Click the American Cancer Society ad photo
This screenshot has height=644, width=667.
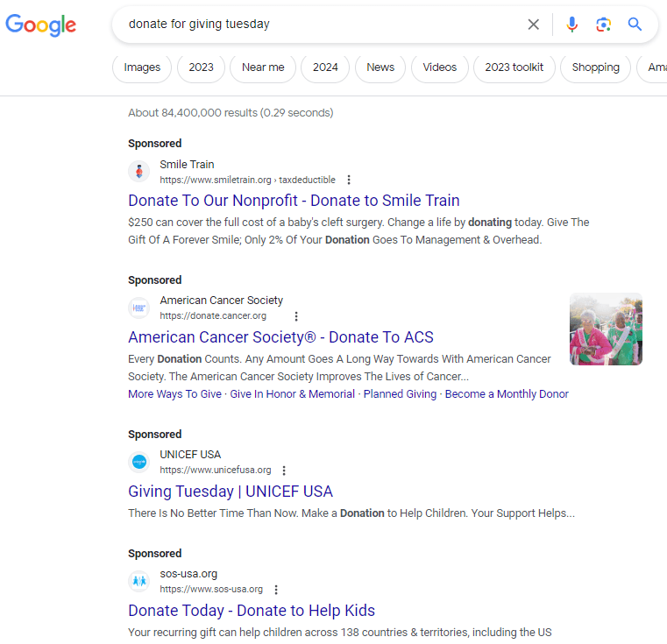[x=606, y=329]
